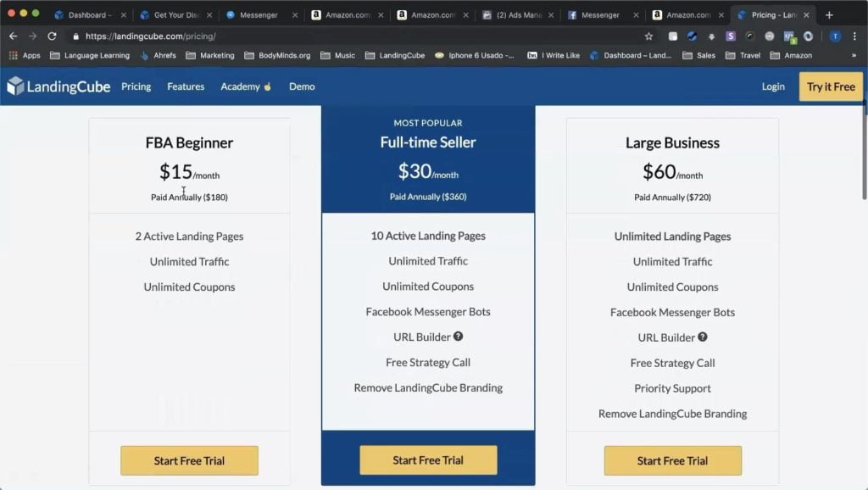Show URL Builder help in Full-time Seller
Viewport: 868px width, 490px height.
pos(459,336)
